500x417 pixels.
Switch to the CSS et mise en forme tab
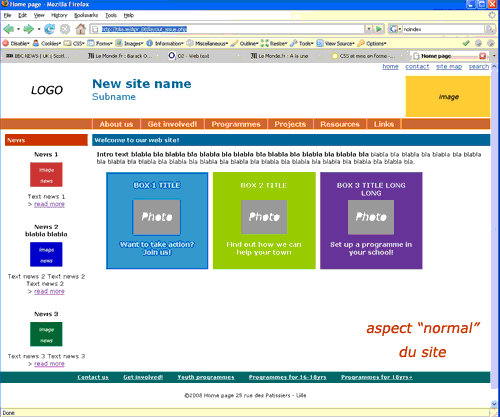pos(367,56)
